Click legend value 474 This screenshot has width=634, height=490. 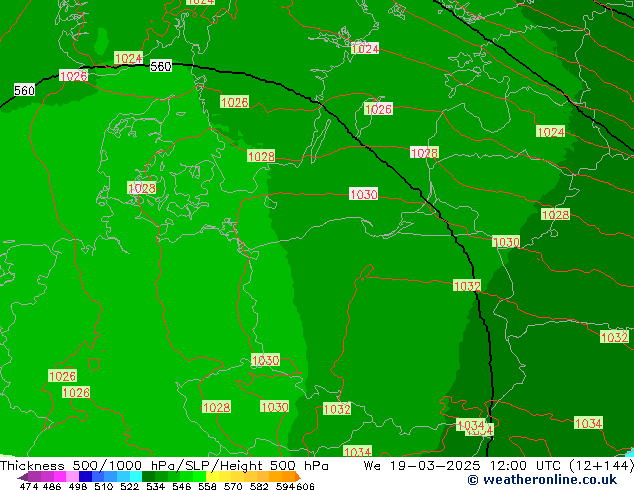point(29,486)
